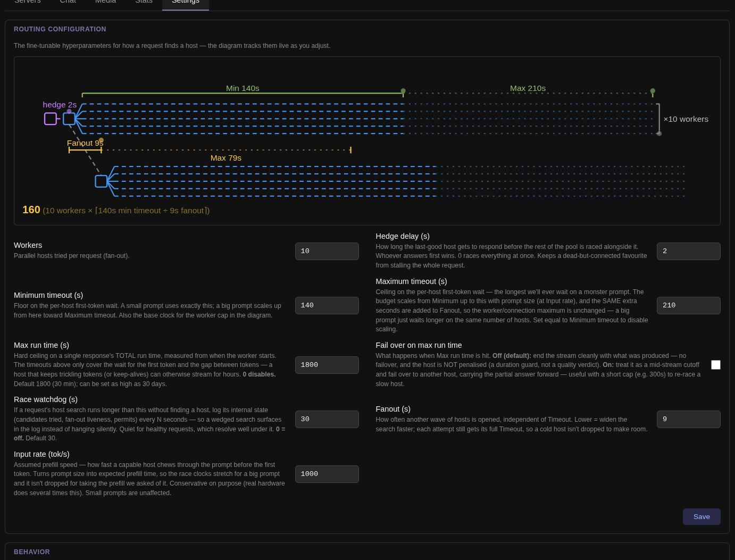735x560 pixels.
Task: Click the Input rate field showing 1000
Action: [327, 474]
